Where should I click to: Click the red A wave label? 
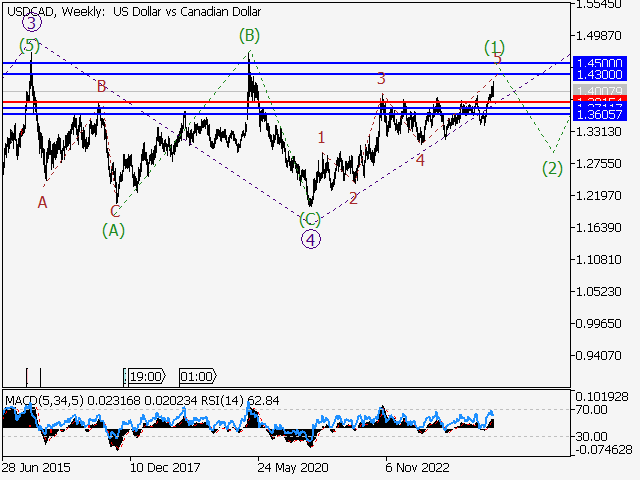tap(42, 202)
